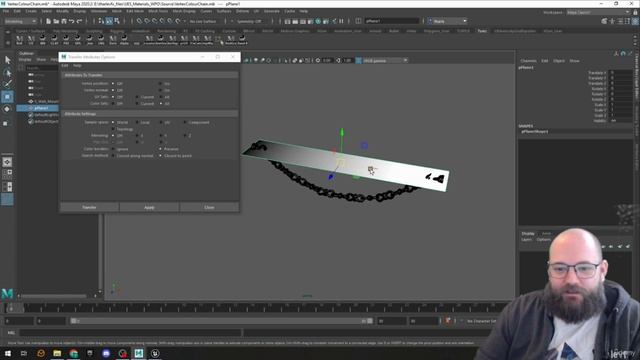Viewport: 640px width, 360px height.
Task: Switch to four view layout icon
Action: pyautogui.click(x=7, y=174)
